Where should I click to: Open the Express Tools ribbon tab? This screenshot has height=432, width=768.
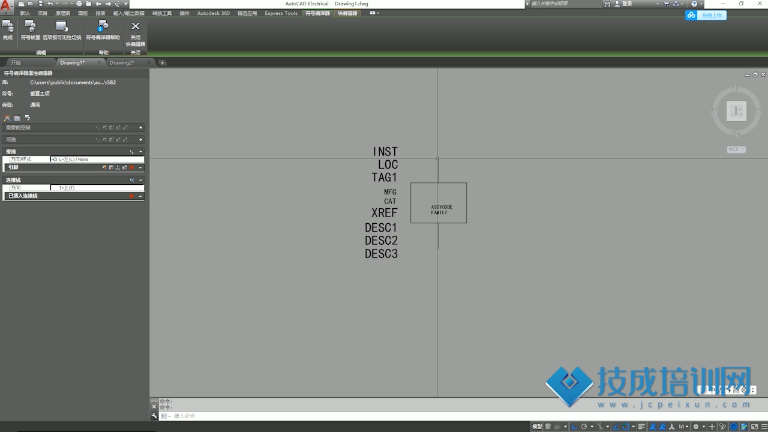click(281, 13)
